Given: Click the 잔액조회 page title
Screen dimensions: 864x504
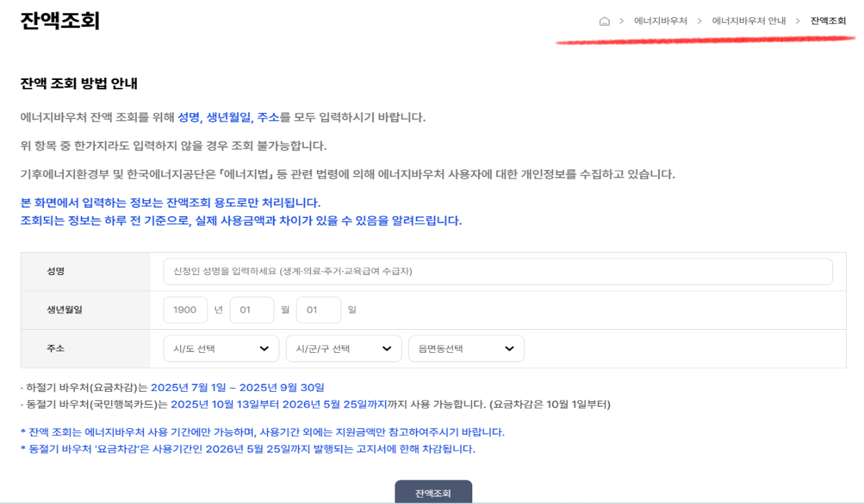Looking at the screenshot, I should point(60,20).
